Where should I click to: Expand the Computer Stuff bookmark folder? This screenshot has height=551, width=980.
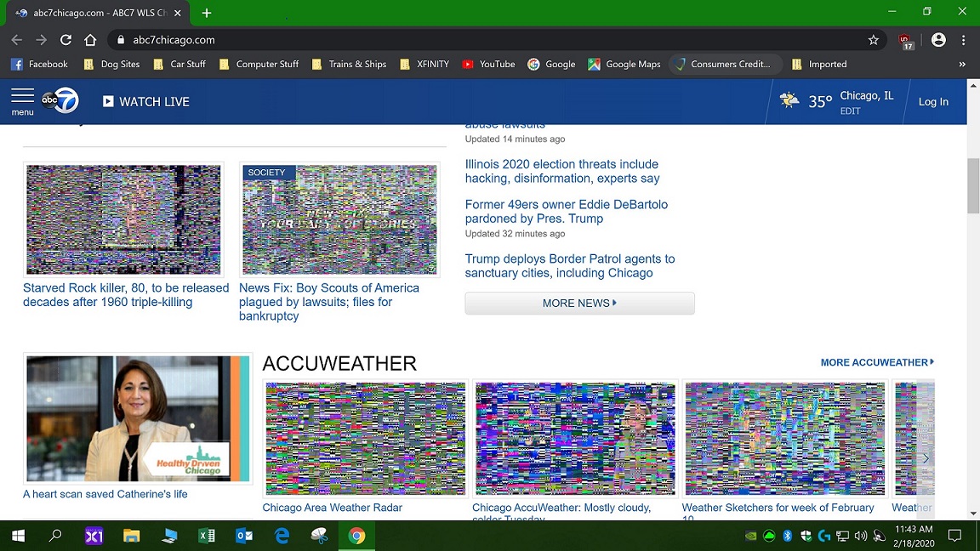click(259, 64)
